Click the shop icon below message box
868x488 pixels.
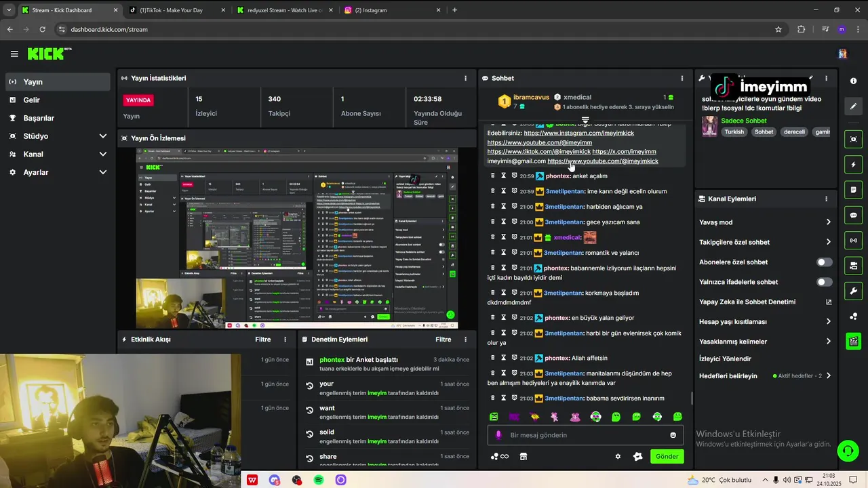pyautogui.click(x=523, y=457)
